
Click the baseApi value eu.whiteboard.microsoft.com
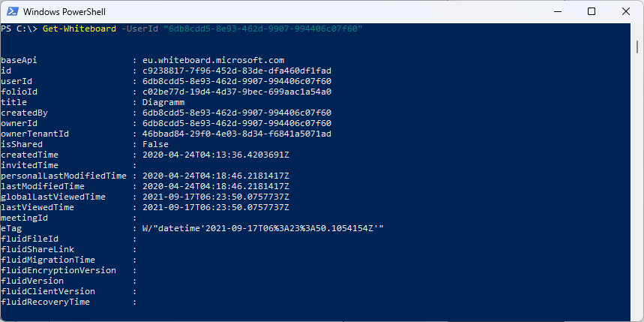213,61
